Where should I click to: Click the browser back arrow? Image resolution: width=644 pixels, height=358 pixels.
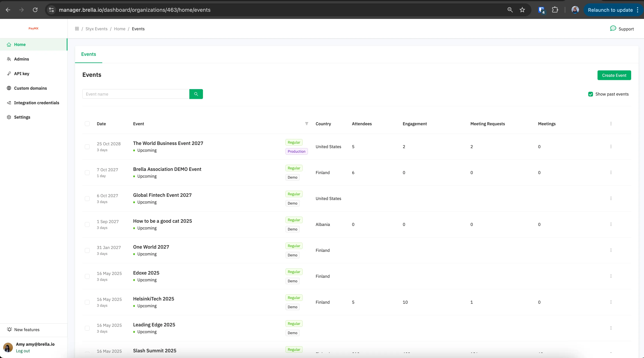(x=8, y=10)
